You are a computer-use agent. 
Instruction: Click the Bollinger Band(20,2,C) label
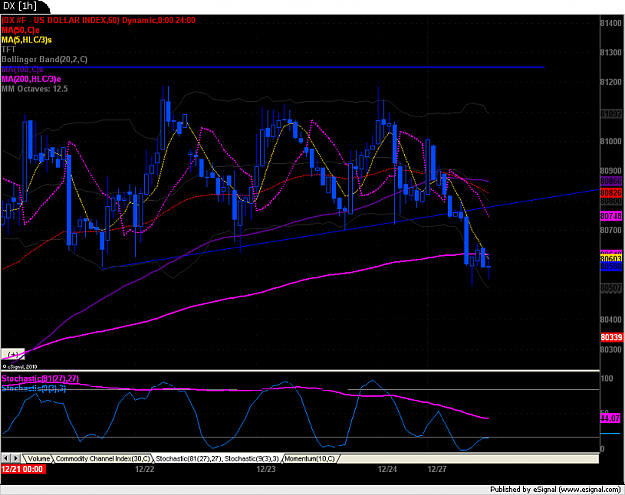pos(45,59)
